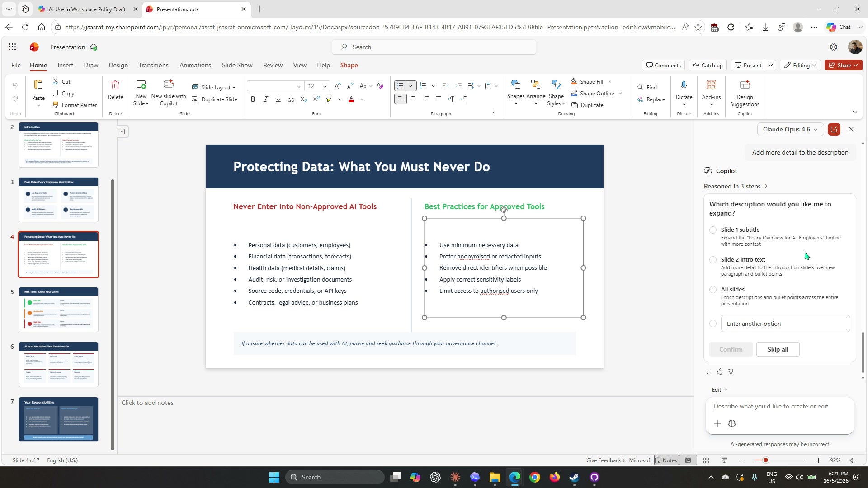Switch to the Transitions tab

pyautogui.click(x=154, y=66)
